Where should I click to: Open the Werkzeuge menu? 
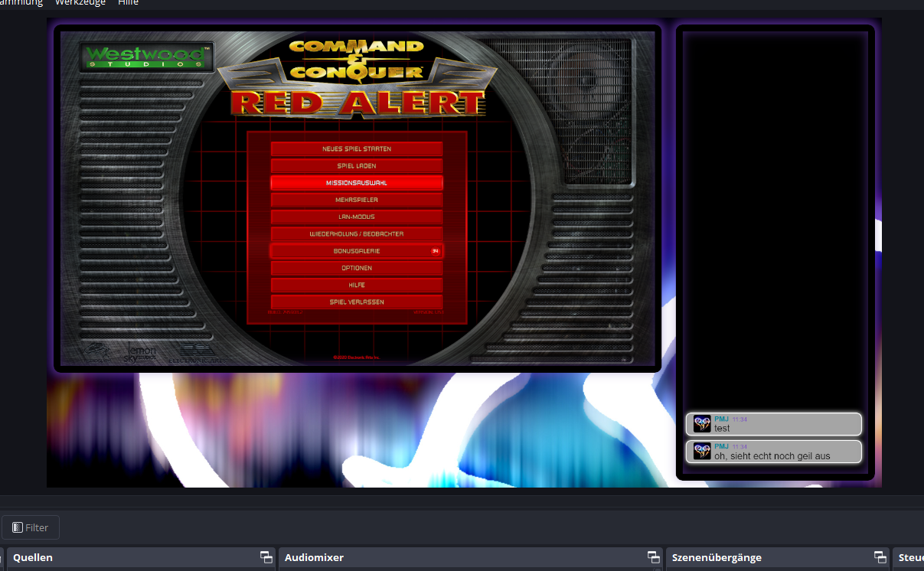(80, 3)
